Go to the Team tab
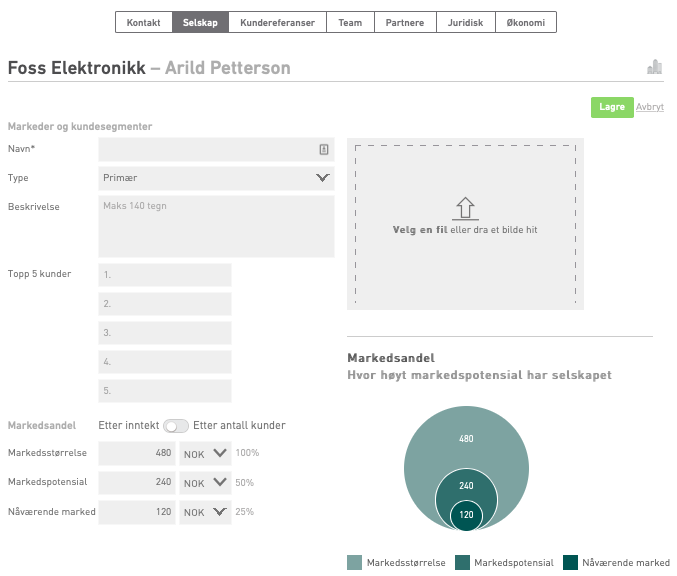Screen dimensions: 677x576 [x=350, y=22]
